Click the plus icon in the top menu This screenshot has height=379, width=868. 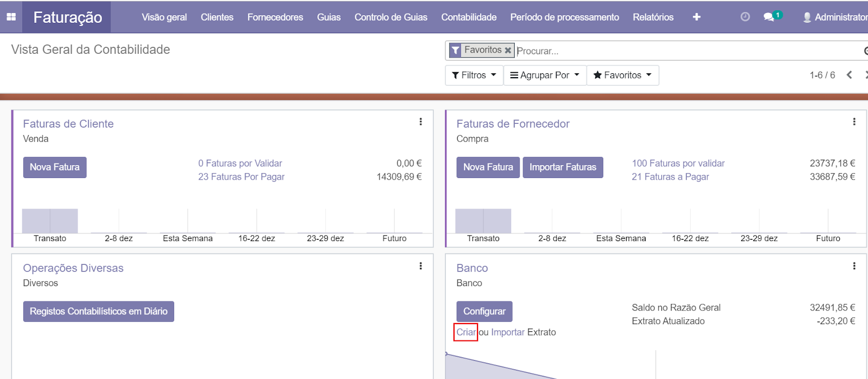point(697,17)
